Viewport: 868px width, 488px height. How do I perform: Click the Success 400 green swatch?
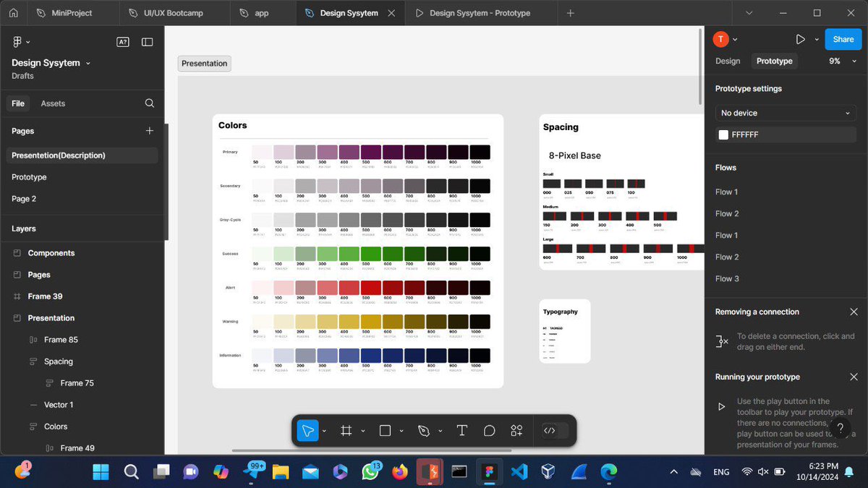[x=349, y=254]
